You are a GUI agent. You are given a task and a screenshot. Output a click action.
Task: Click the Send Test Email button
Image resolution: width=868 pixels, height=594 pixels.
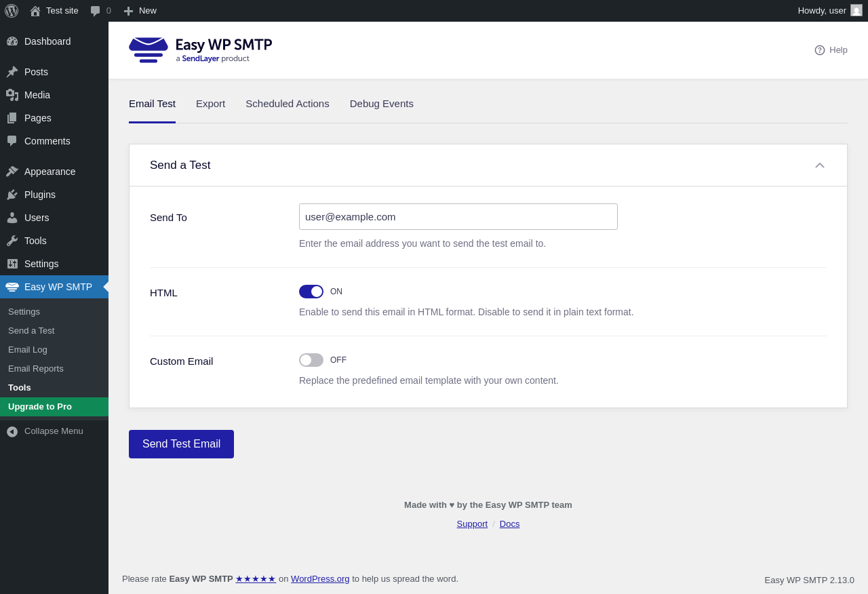[x=181, y=444]
